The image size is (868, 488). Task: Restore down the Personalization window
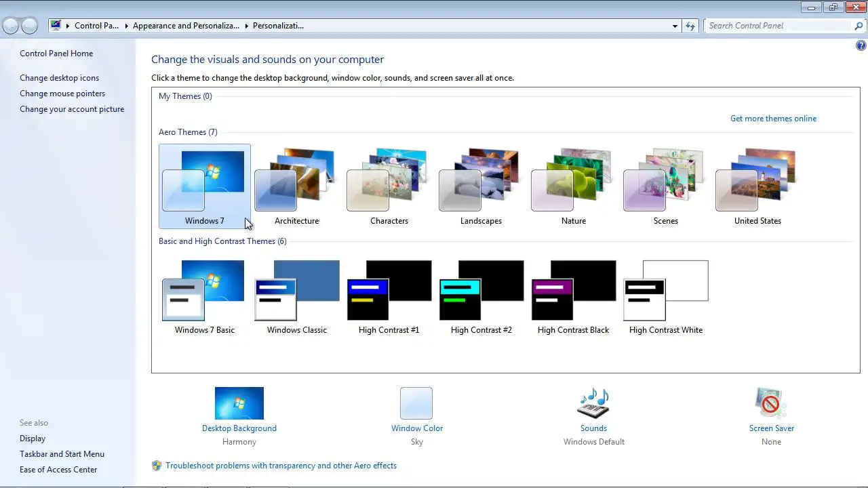(x=833, y=7)
